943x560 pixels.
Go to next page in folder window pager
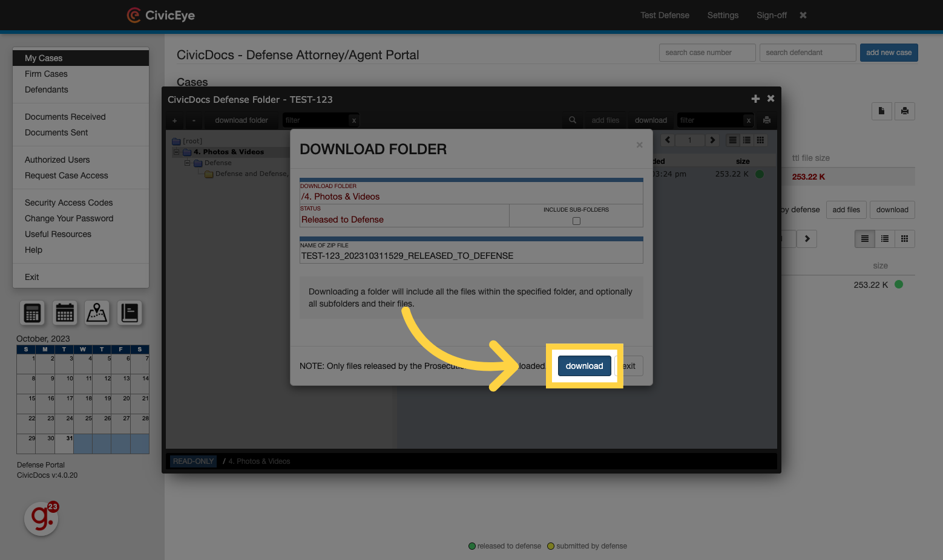tap(712, 140)
